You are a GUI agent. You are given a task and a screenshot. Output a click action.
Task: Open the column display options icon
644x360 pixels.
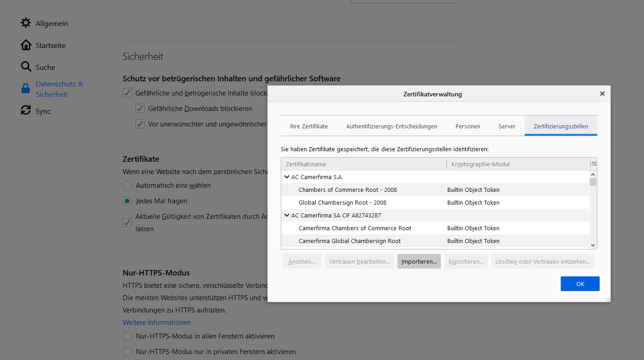point(593,163)
